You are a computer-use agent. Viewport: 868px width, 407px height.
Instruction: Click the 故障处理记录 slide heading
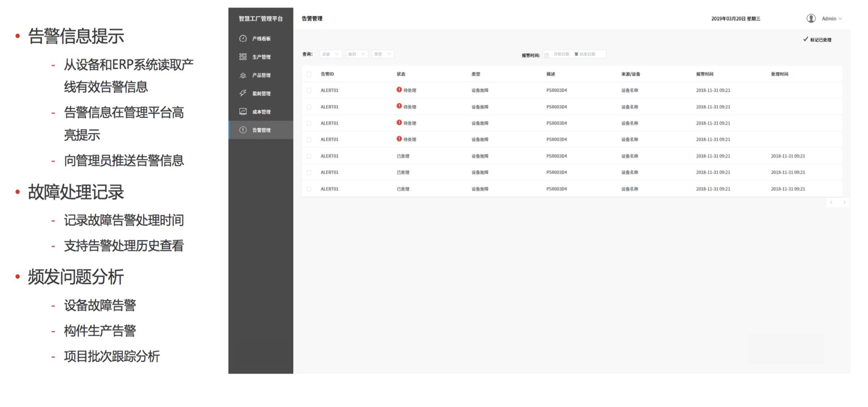[76, 192]
